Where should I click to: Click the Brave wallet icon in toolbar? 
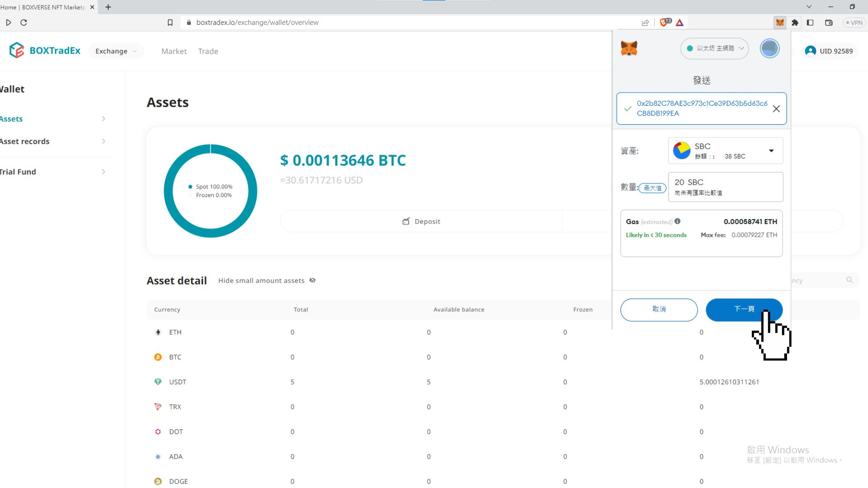(x=829, y=22)
